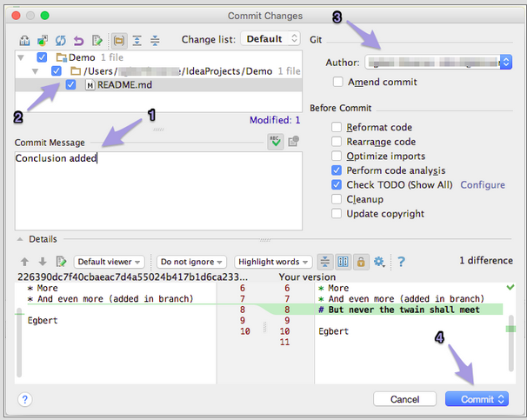Image resolution: width=527 pixels, height=420 pixels.
Task: Open the Default viewer dropdown
Action: (110, 262)
